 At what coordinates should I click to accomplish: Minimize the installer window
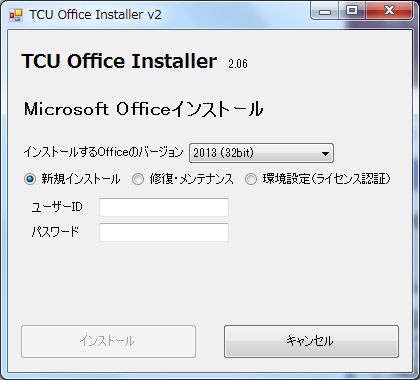pyautogui.click(x=324, y=11)
